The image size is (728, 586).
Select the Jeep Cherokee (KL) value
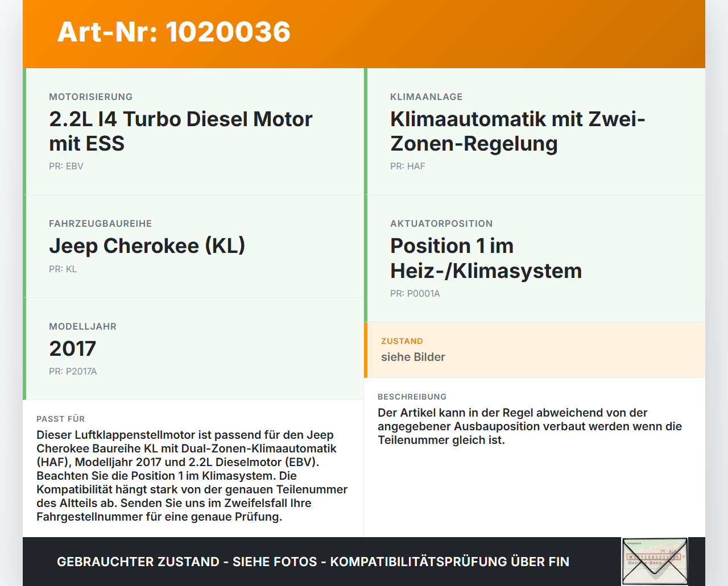pos(147,246)
